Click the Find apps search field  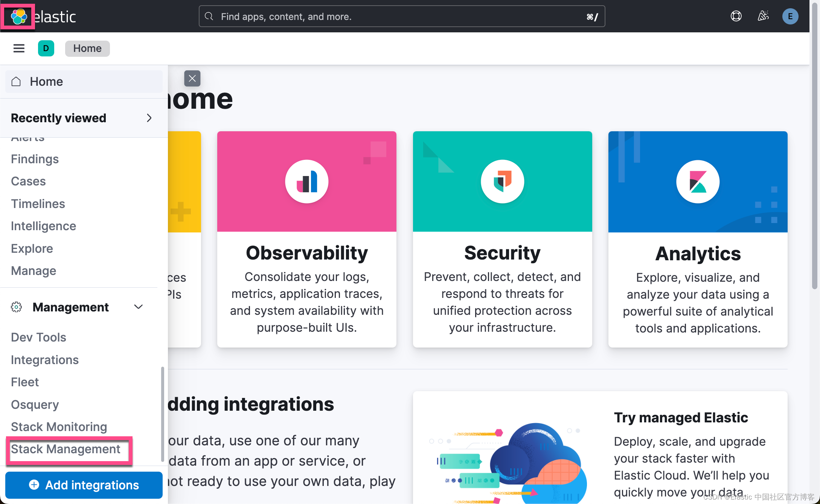click(401, 16)
